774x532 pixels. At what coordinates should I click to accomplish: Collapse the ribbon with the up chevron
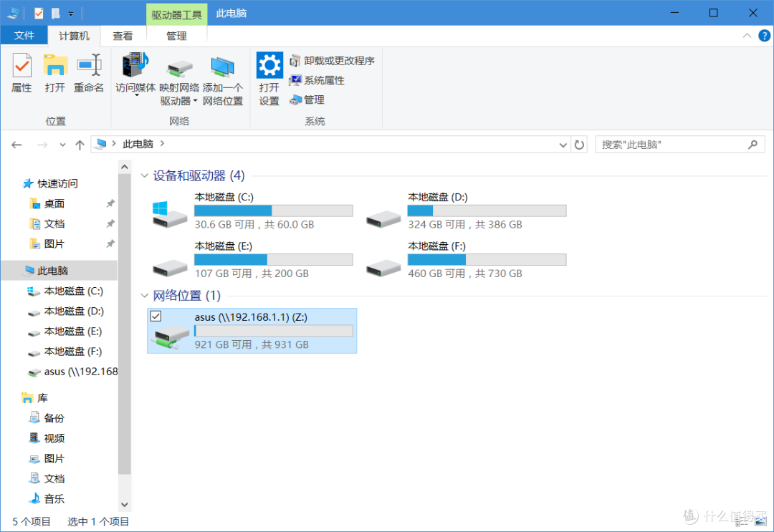click(x=747, y=36)
